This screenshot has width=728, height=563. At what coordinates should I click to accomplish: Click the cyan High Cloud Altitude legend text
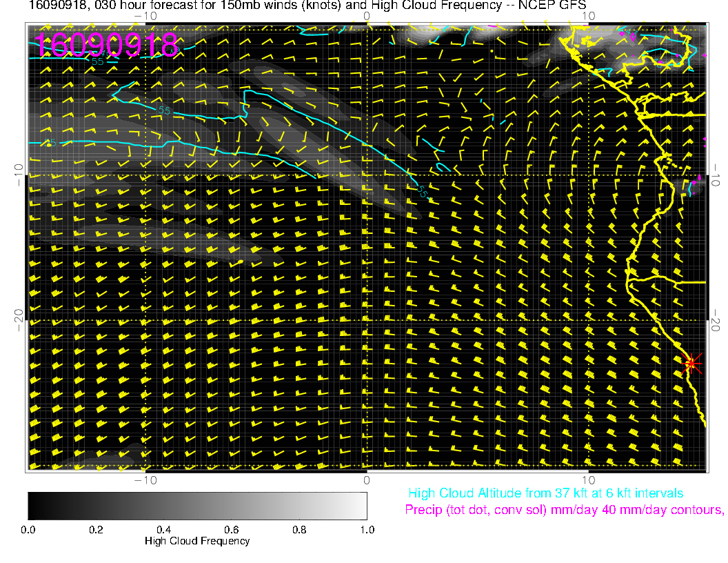pos(545,493)
